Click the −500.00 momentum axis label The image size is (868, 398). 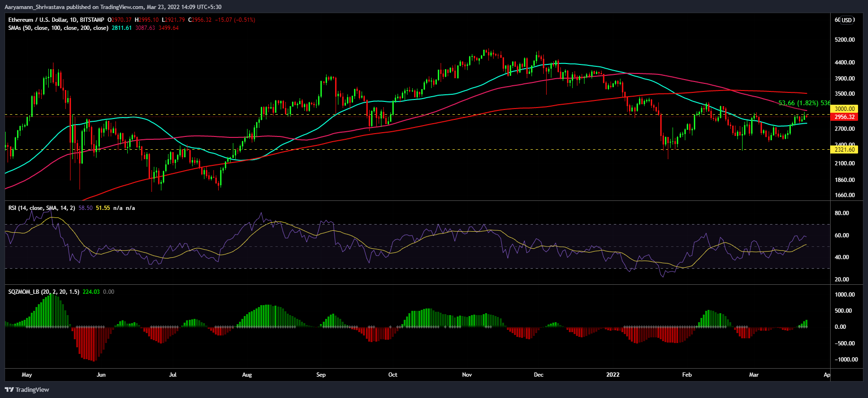845,344
